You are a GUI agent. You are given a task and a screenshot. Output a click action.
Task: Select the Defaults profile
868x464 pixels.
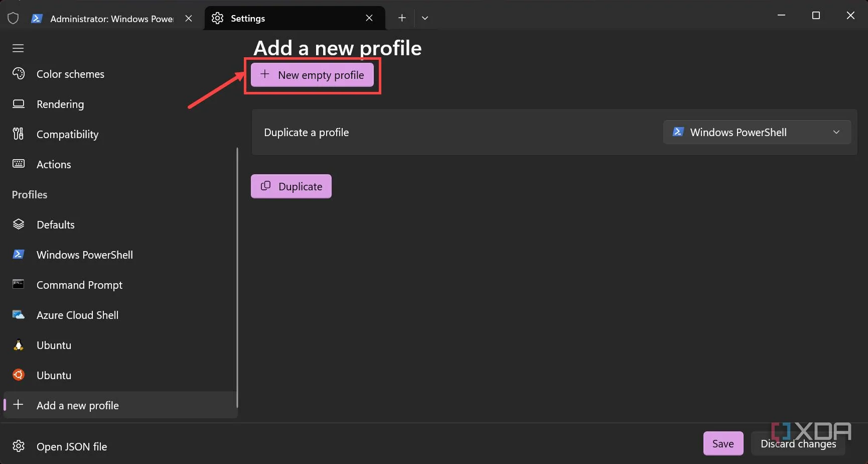pos(55,225)
